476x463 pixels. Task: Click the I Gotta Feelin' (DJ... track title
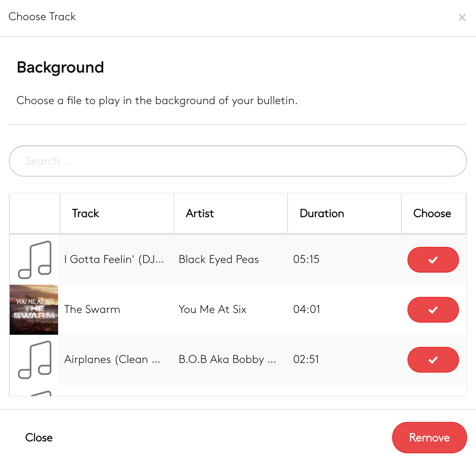114,259
